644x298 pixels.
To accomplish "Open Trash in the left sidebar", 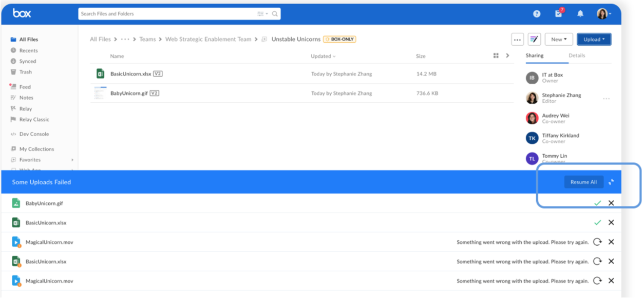I will 25,72.
